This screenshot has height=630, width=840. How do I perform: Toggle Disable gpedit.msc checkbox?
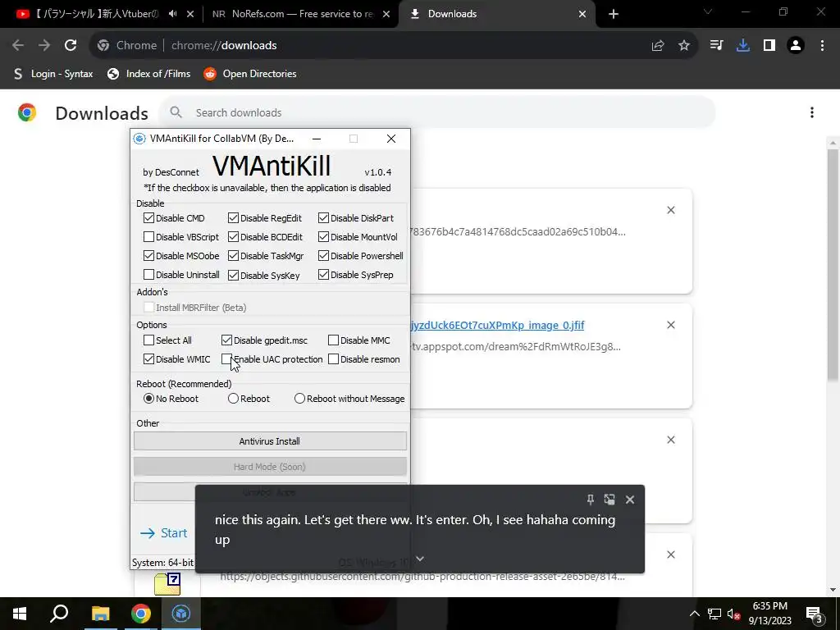(226, 340)
